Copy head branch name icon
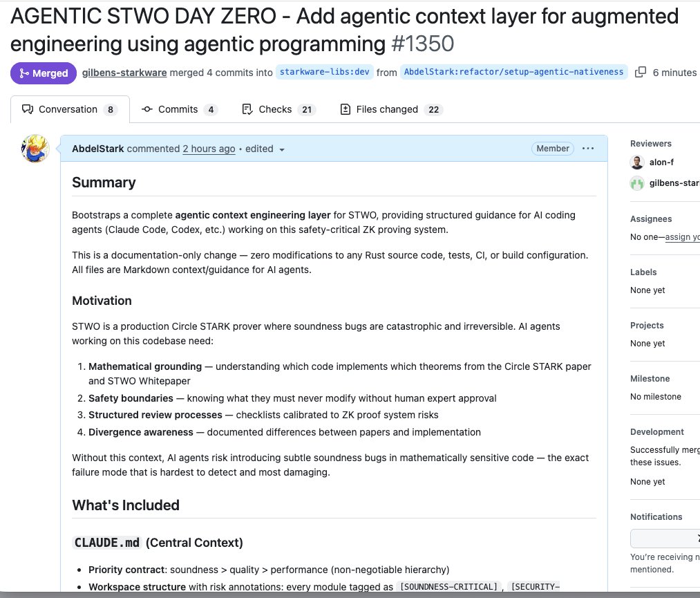Screen dimensions: 700x598 pos(640,72)
